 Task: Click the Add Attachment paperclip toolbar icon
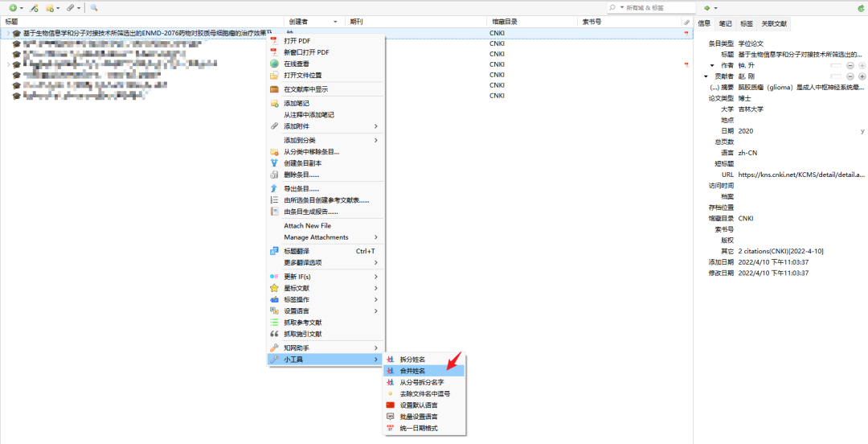point(70,8)
